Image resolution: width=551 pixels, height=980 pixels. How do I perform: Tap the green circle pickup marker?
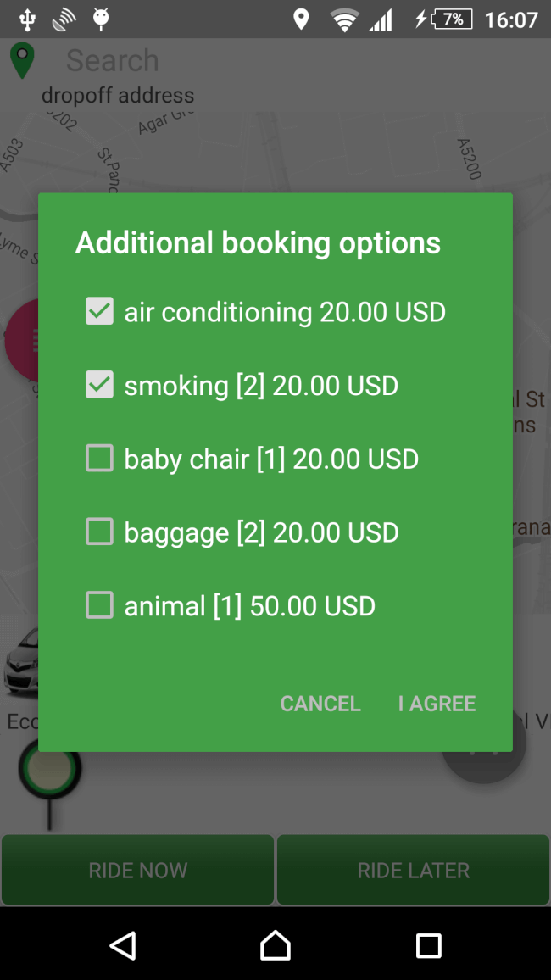pyautogui.click(x=50, y=771)
